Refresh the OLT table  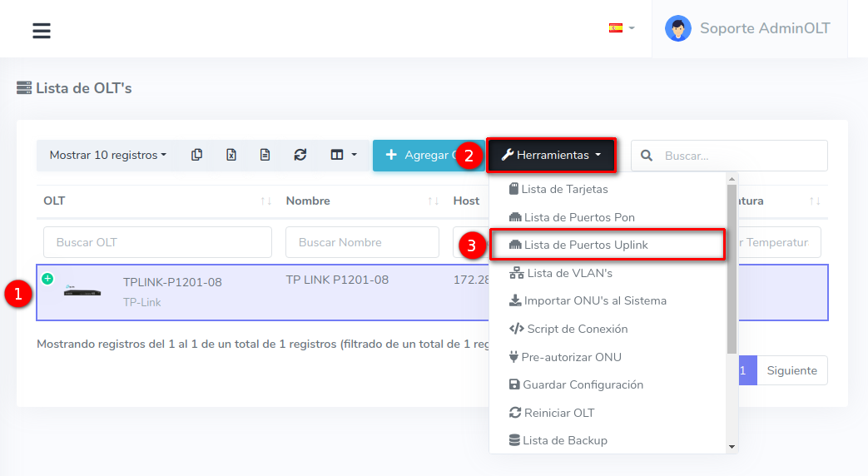coord(300,155)
